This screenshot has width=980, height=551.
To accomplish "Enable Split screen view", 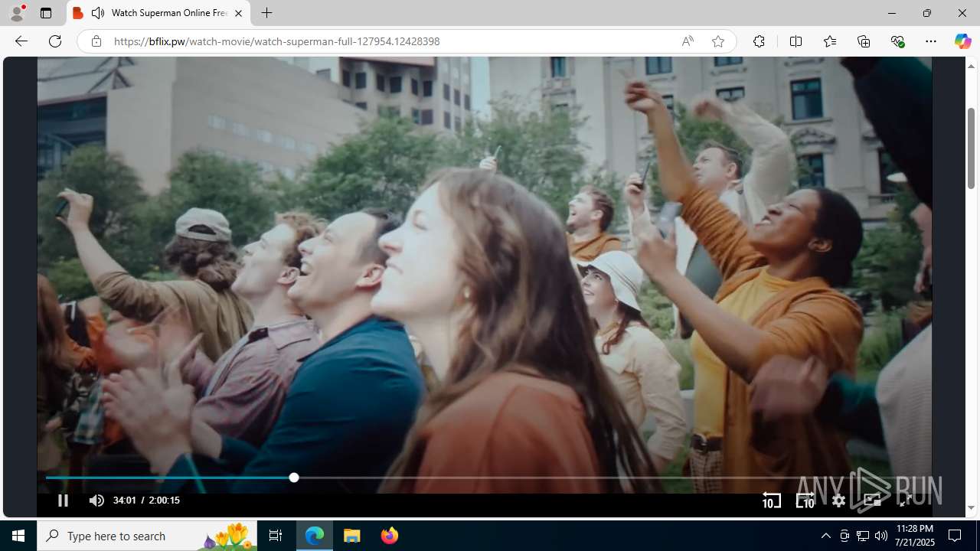I will (795, 41).
